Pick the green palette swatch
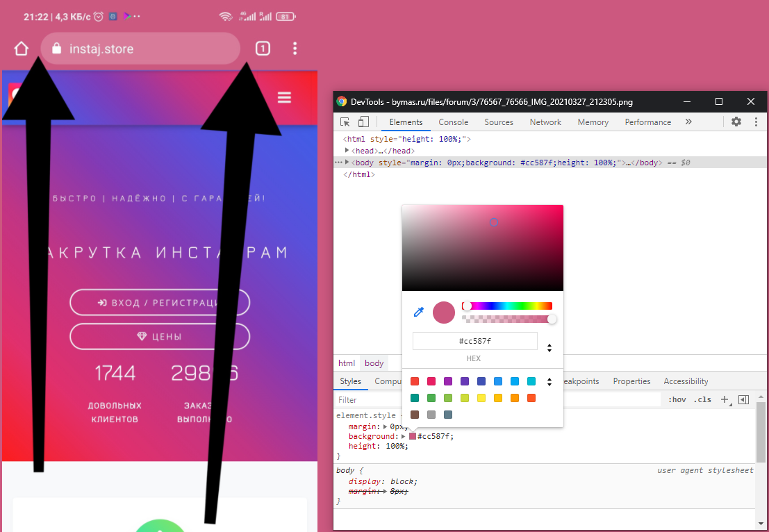Viewport: 769px width, 532px height. click(x=431, y=398)
